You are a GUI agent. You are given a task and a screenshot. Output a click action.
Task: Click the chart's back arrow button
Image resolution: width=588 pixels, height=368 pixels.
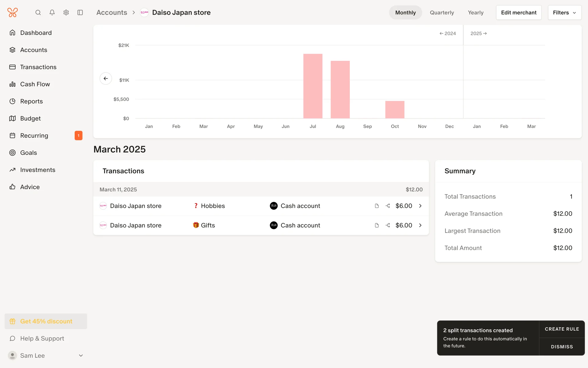106,79
